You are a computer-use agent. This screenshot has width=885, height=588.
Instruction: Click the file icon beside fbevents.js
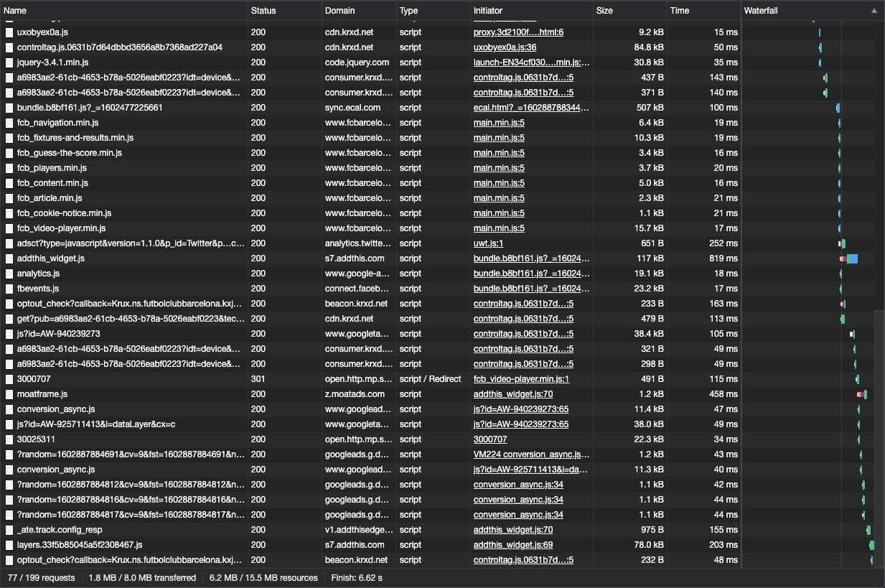[x=9, y=289]
